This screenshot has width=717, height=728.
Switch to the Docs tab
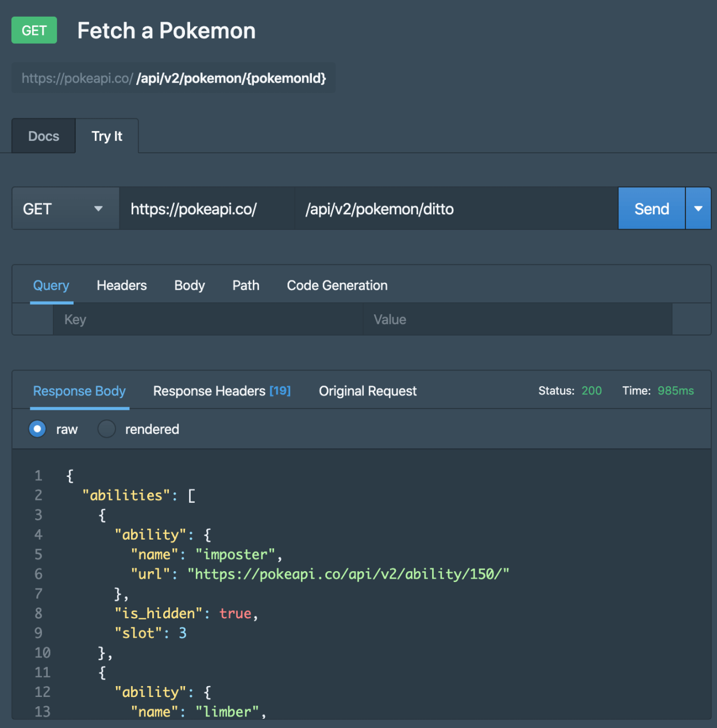pos(44,136)
